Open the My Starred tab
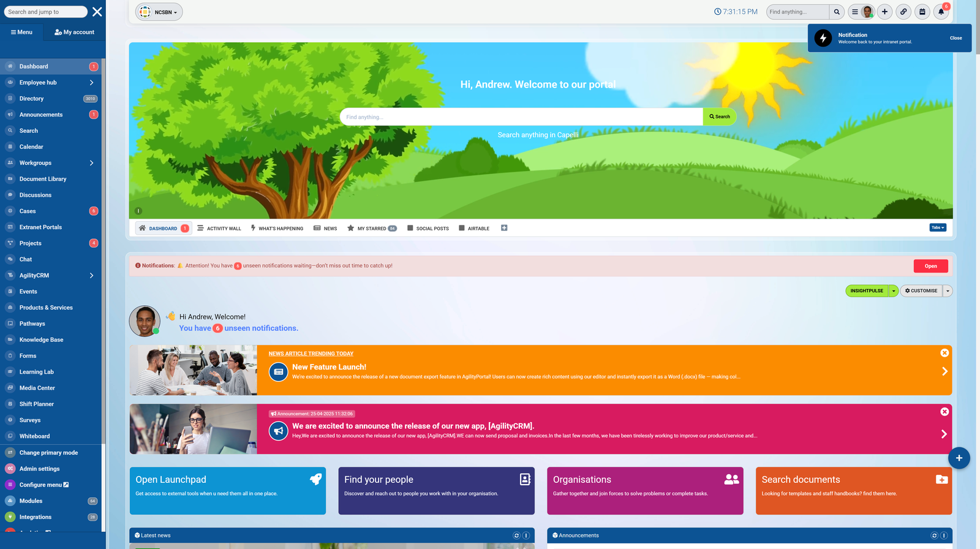Image resolution: width=980 pixels, height=549 pixels. coord(372,229)
